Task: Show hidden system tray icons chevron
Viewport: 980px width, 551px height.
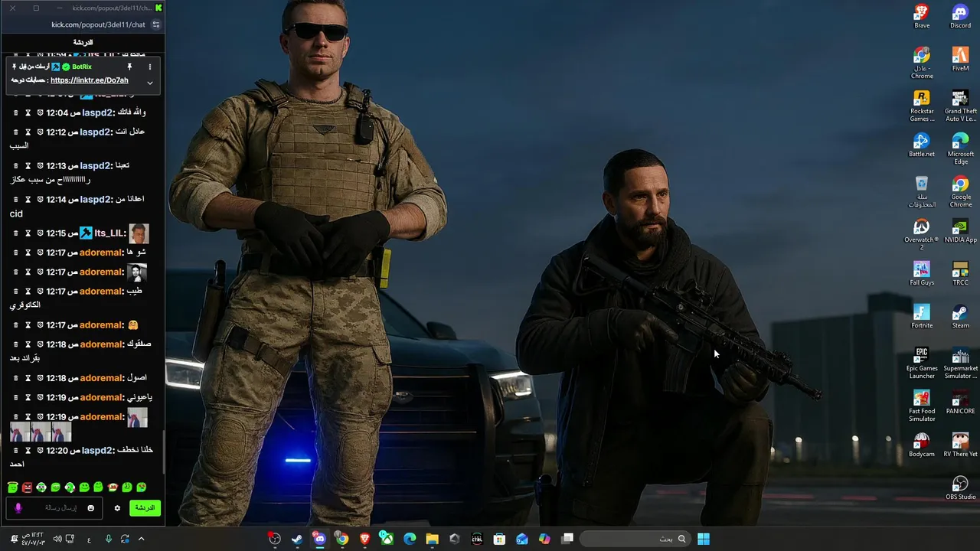Action: point(141,539)
